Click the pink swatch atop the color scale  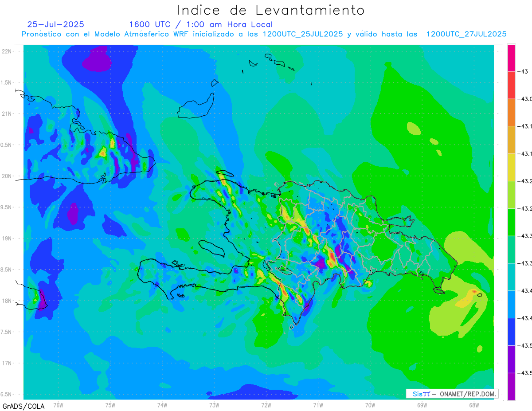pyautogui.click(x=511, y=58)
